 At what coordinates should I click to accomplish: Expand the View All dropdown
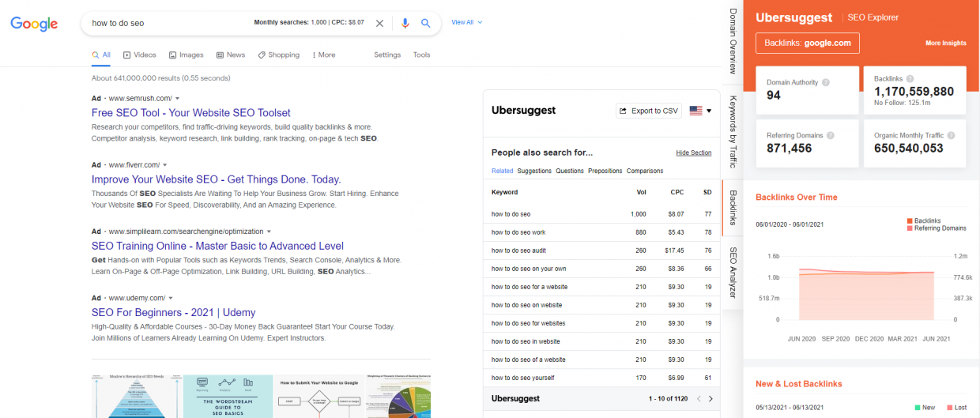466,22
